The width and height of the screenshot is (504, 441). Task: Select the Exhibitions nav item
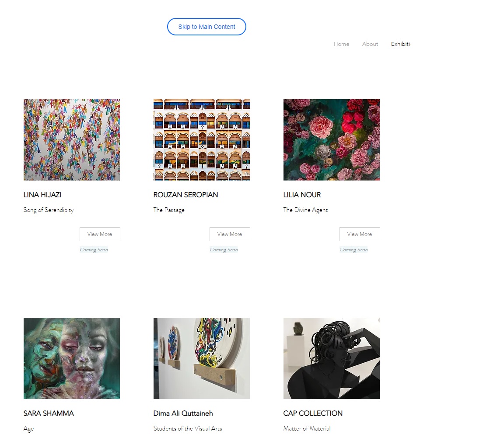(x=400, y=44)
